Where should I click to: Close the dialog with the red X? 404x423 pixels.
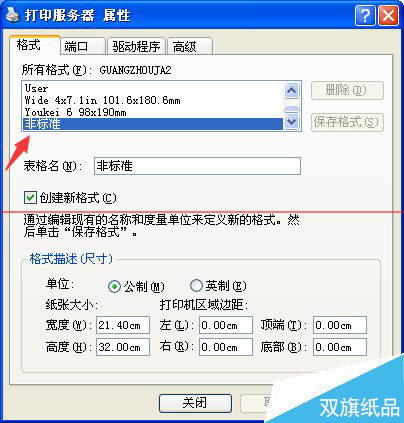tap(388, 15)
